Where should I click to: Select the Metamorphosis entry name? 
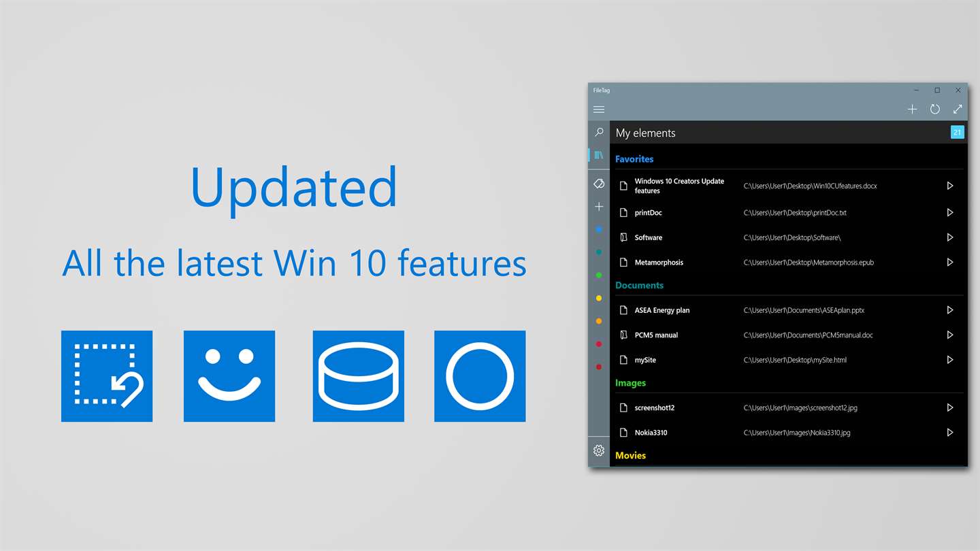(659, 263)
